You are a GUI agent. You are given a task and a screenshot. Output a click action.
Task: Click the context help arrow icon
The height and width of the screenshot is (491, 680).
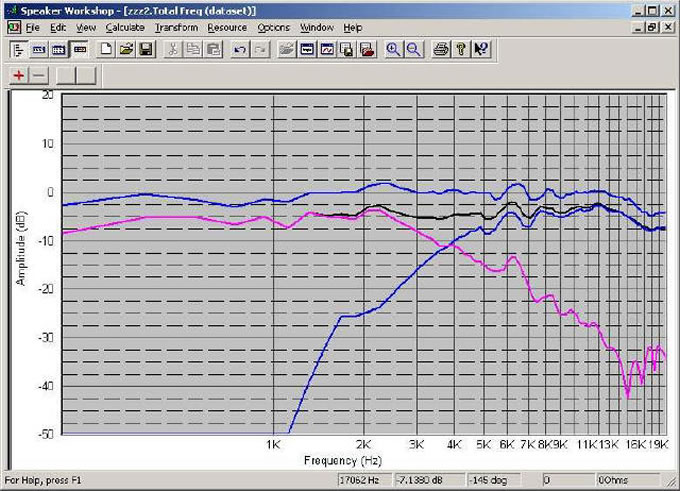point(481,49)
